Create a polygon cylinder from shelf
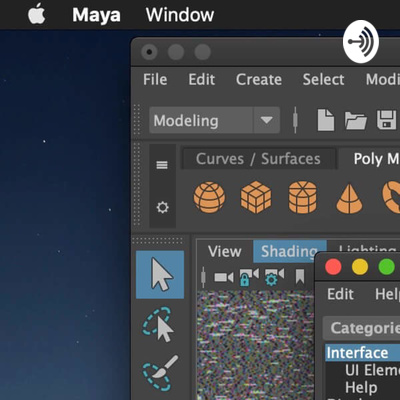This screenshot has height=400, width=400. (302, 197)
